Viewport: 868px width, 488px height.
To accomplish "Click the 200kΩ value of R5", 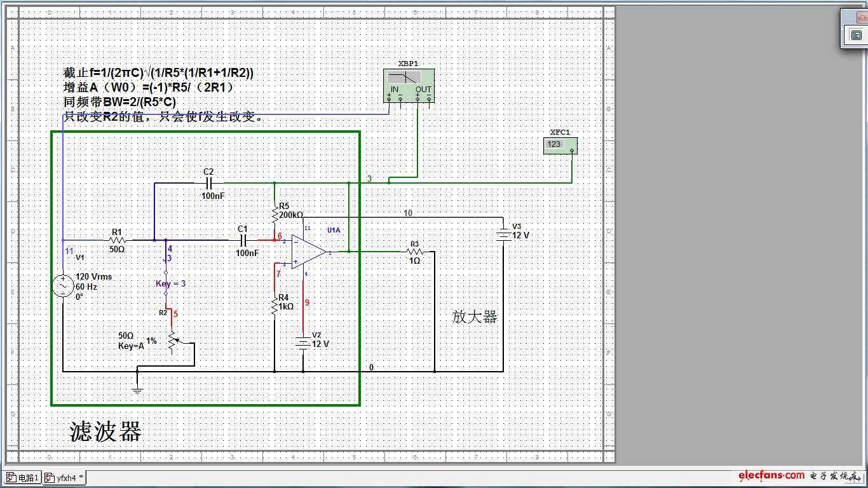I will [291, 215].
